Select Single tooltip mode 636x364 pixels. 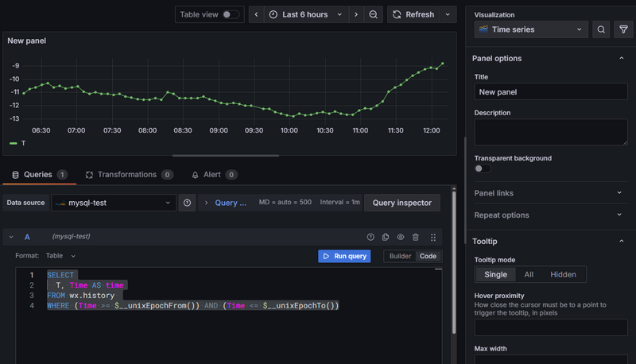(495, 274)
